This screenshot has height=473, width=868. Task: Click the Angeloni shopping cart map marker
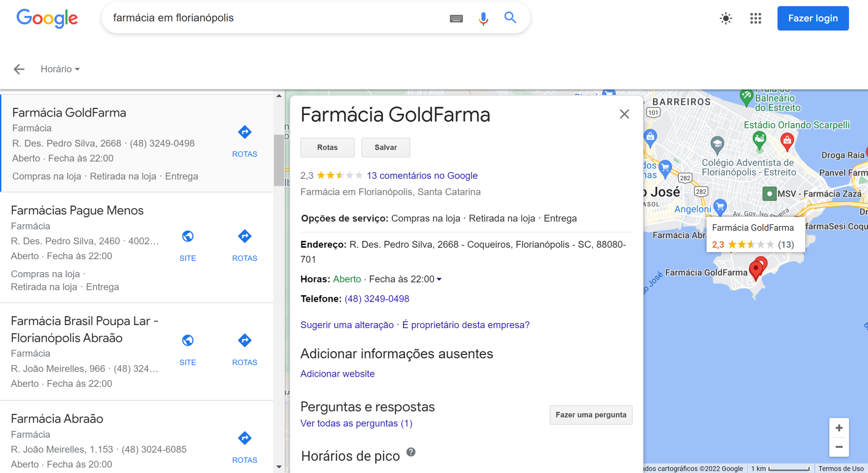[720, 207]
